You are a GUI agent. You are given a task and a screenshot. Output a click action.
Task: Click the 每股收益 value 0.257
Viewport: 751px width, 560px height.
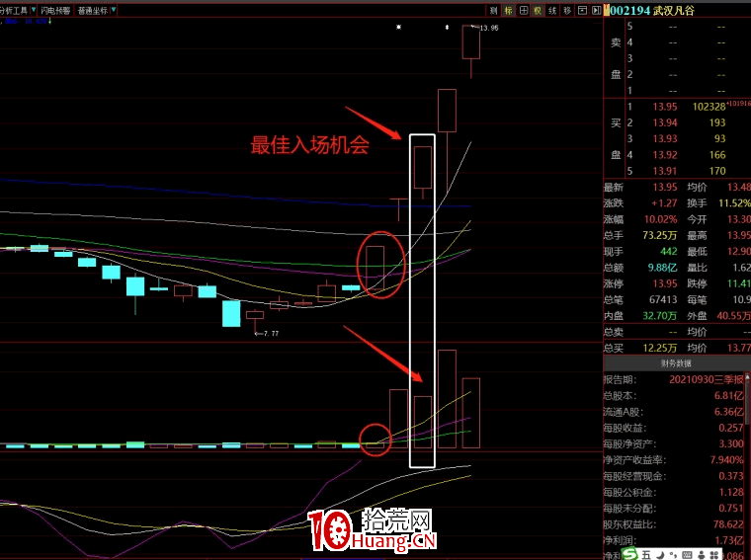(x=731, y=428)
